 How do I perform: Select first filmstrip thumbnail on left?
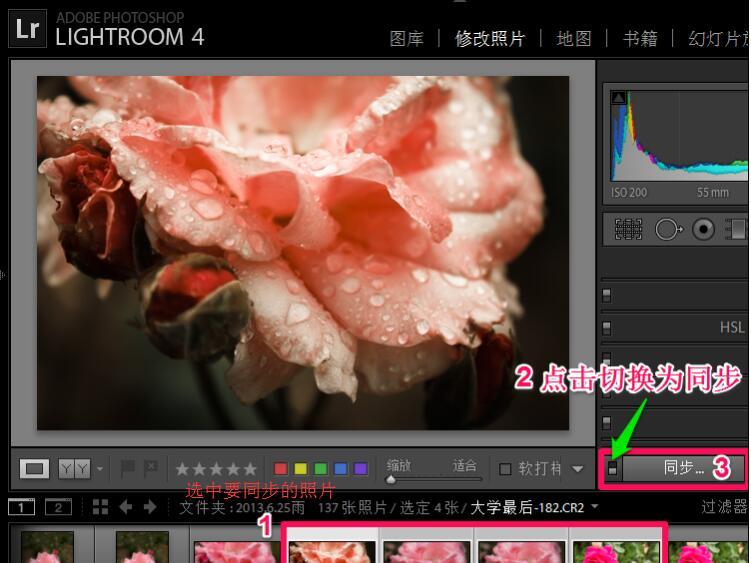coord(47,546)
